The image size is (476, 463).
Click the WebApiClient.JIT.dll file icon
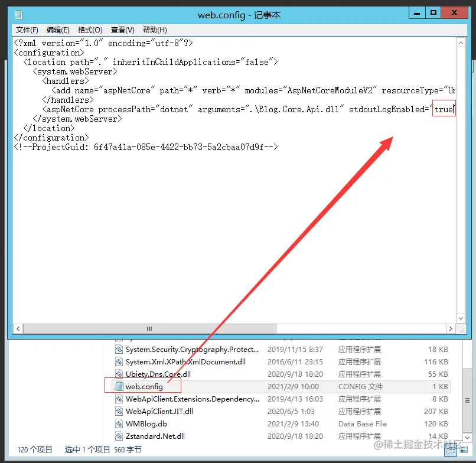(x=119, y=412)
